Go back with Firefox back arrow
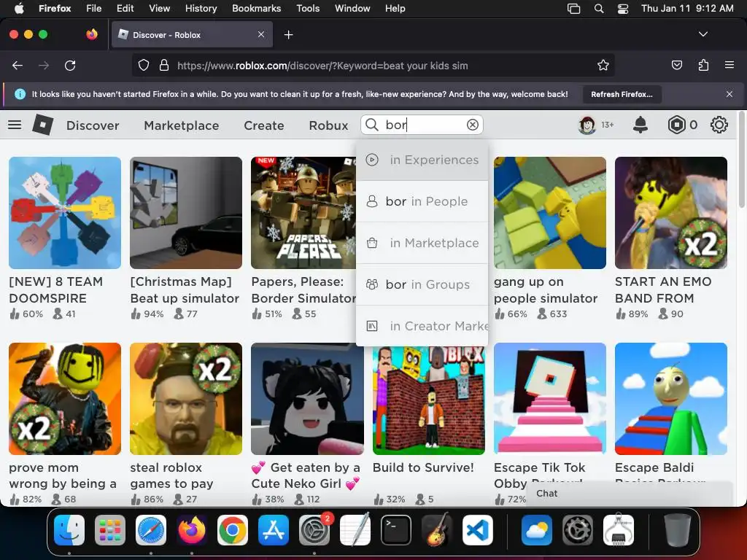 [18, 65]
